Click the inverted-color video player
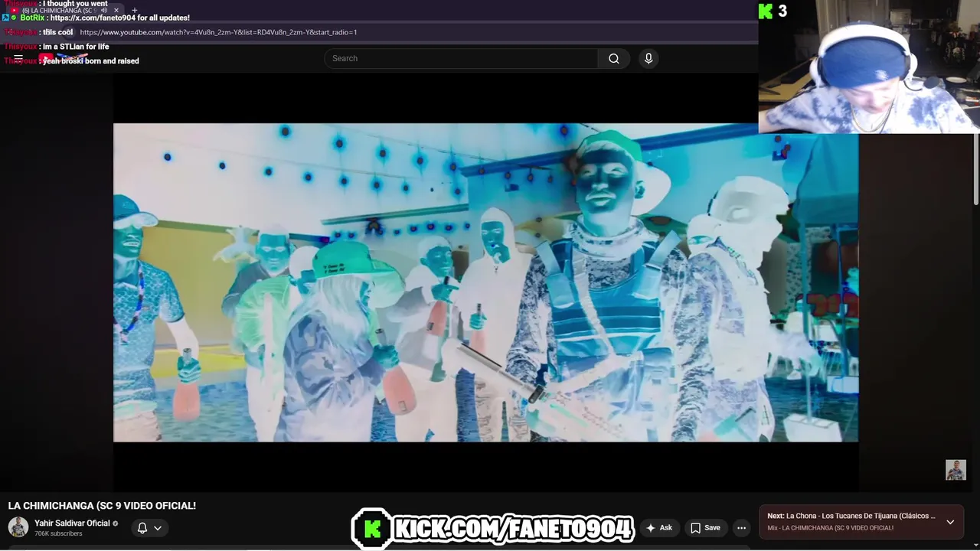This screenshot has width=980, height=551. point(485,282)
